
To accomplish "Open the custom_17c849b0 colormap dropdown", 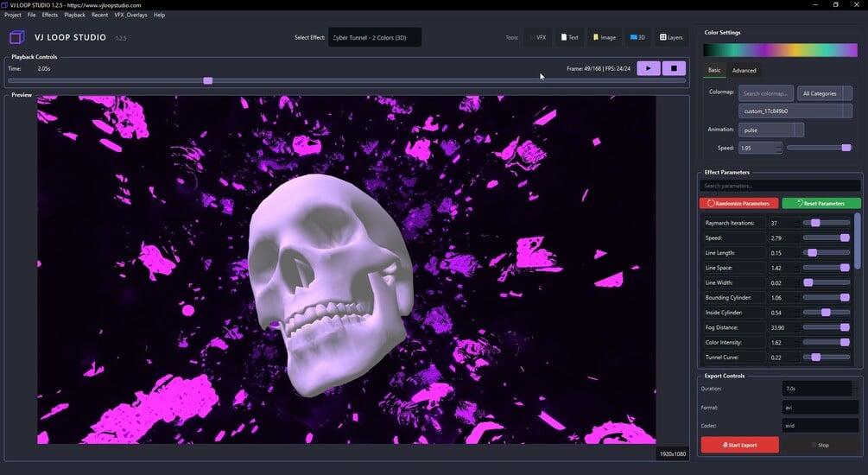I will pyautogui.click(x=795, y=111).
